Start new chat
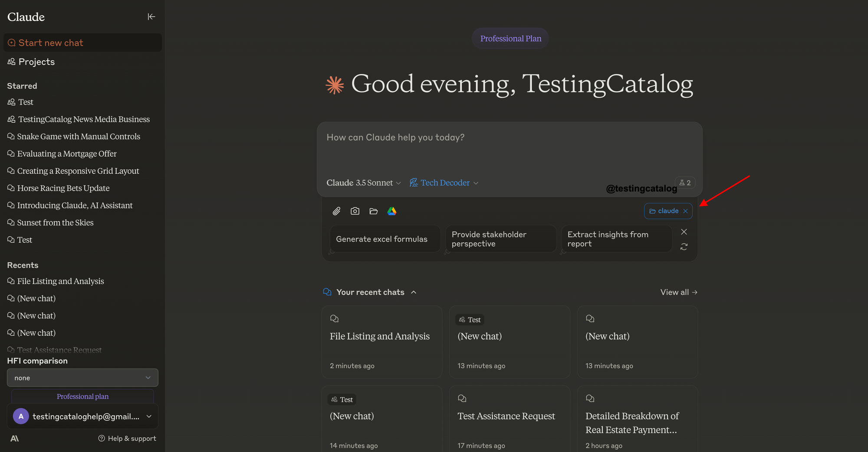 click(x=82, y=43)
